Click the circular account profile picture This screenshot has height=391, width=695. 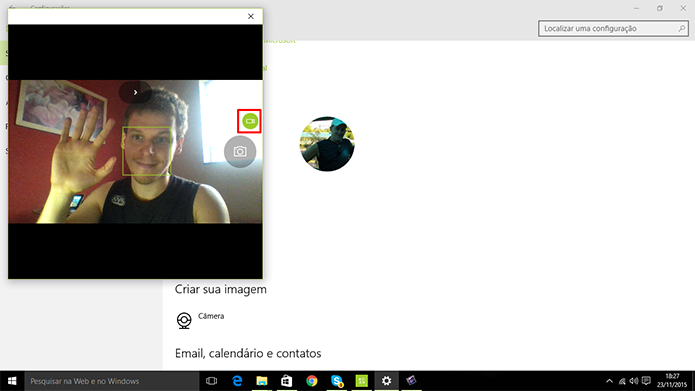click(x=327, y=144)
